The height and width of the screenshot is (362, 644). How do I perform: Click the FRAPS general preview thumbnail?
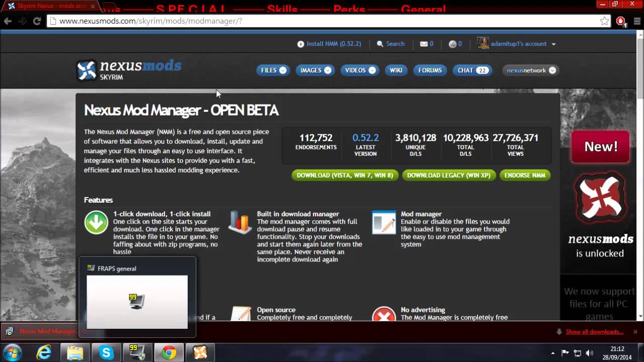(137, 302)
